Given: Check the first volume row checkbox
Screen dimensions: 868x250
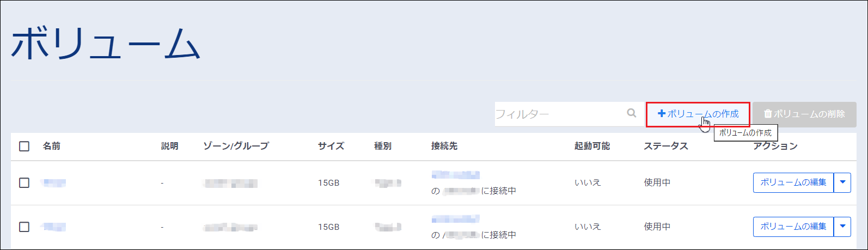Looking at the screenshot, I should (x=24, y=182).
